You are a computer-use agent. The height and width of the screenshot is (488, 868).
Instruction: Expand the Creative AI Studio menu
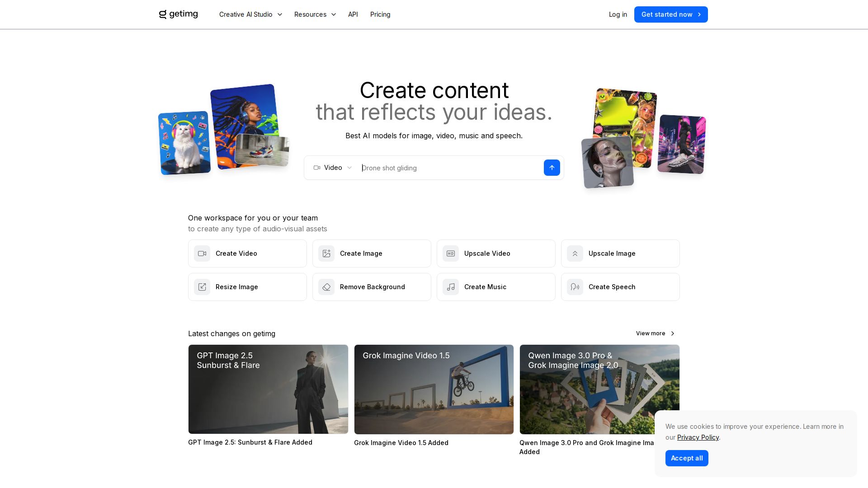coord(251,14)
